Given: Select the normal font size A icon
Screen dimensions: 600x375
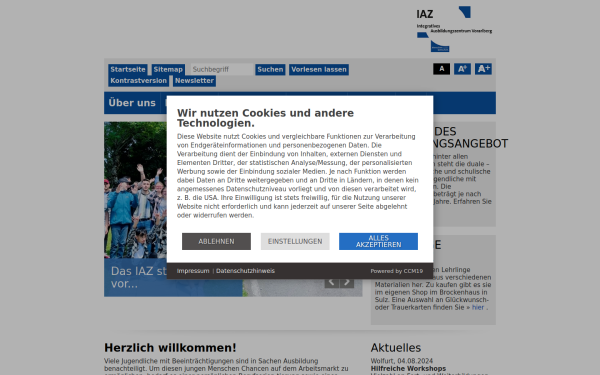Looking at the screenshot, I should coord(441,69).
